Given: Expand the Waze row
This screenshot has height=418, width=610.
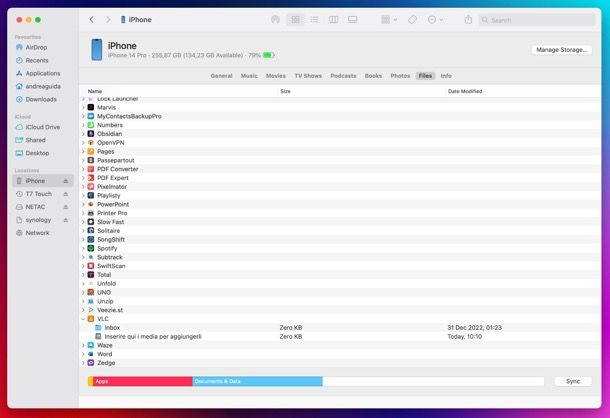Looking at the screenshot, I should [x=83, y=345].
